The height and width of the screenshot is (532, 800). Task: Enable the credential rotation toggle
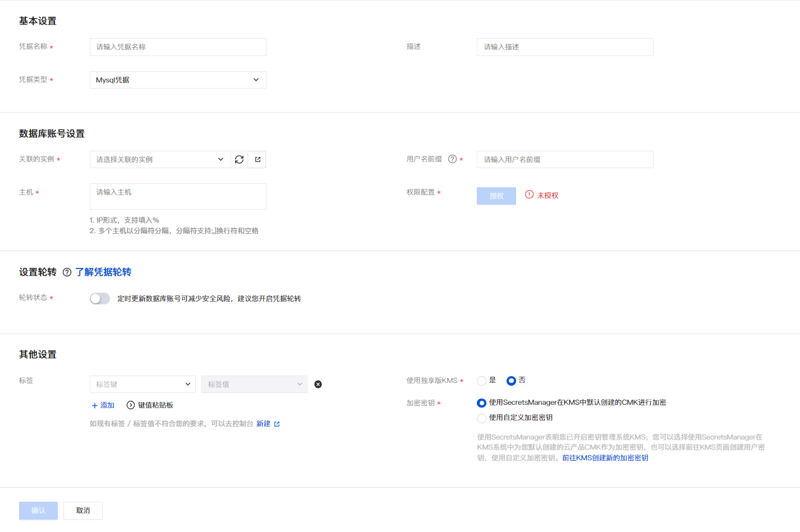[100, 299]
